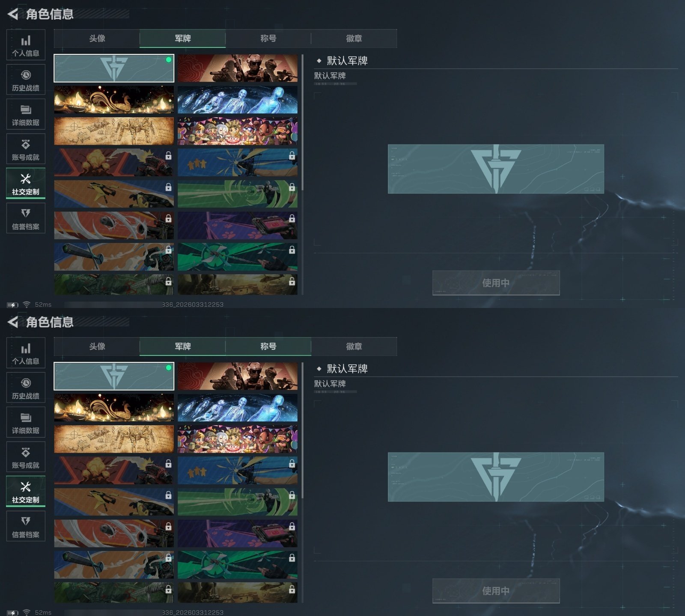
Task: Pick the soldiers squad dog tag in upper view
Action: tap(238, 68)
